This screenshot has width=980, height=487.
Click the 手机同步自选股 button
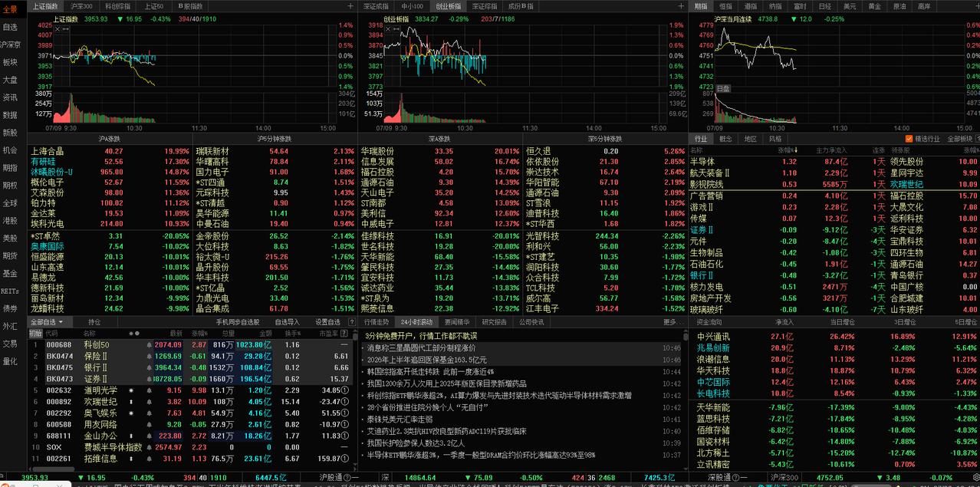(239, 322)
